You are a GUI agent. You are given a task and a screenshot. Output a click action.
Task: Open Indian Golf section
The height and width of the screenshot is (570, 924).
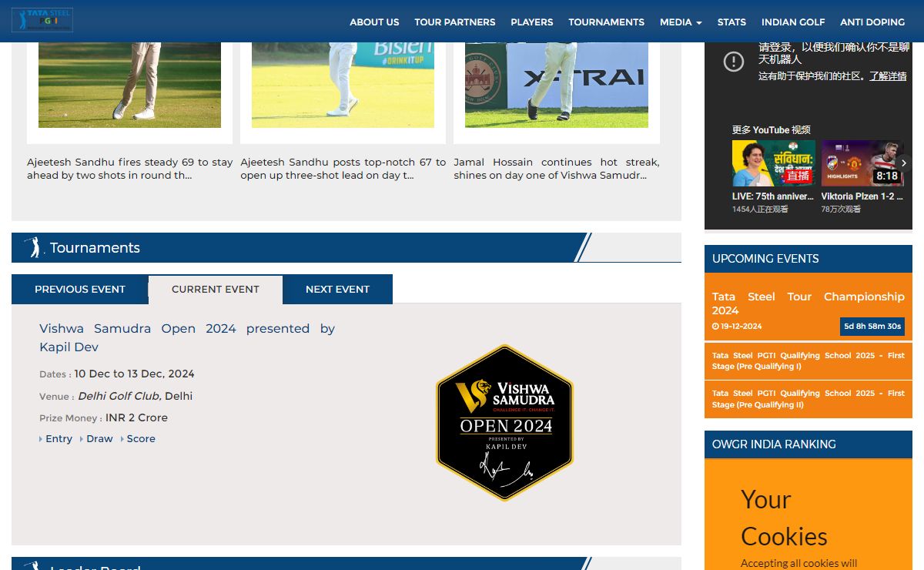click(793, 22)
